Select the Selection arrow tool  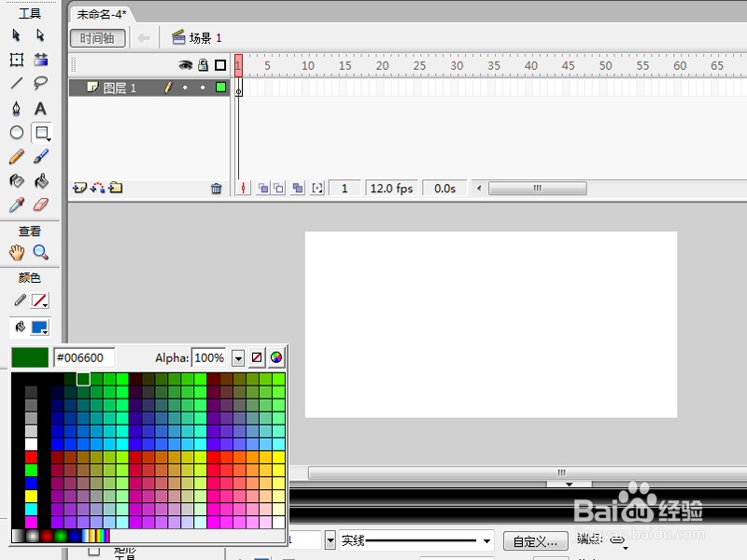16,35
